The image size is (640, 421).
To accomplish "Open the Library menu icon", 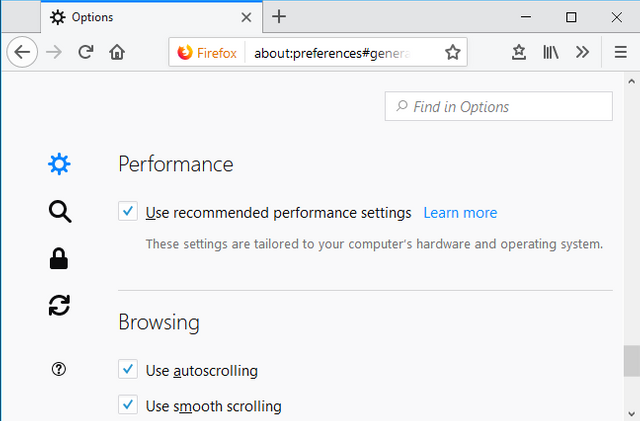I will (x=551, y=52).
